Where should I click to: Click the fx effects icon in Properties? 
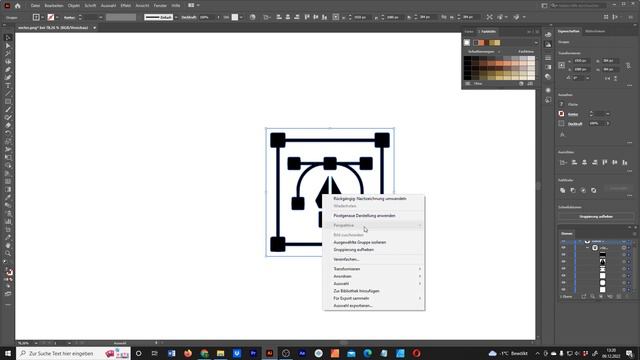562,134
